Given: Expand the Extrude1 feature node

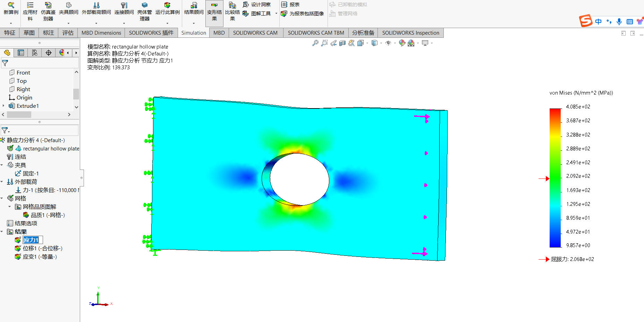Looking at the screenshot, I should point(3,106).
